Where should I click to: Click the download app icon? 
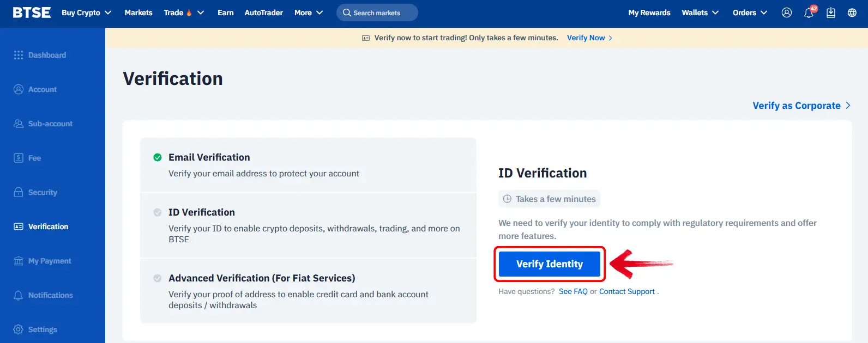(x=830, y=13)
